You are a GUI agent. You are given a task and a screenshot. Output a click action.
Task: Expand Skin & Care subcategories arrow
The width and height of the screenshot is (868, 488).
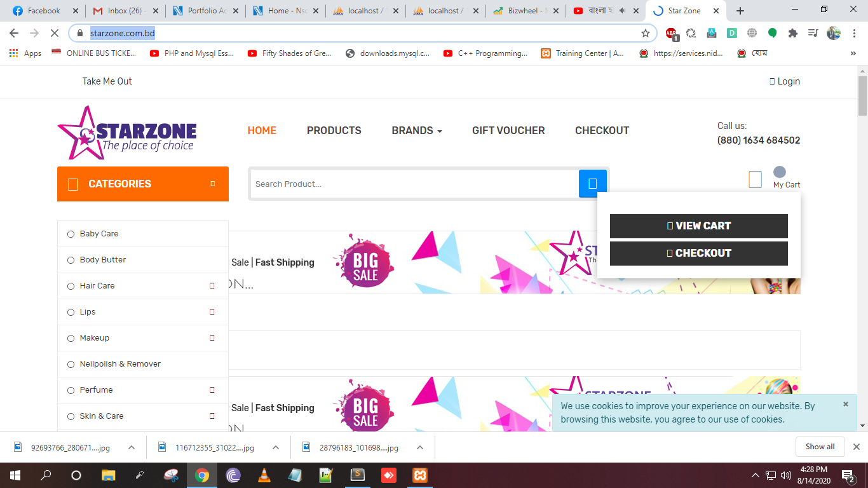212,416
